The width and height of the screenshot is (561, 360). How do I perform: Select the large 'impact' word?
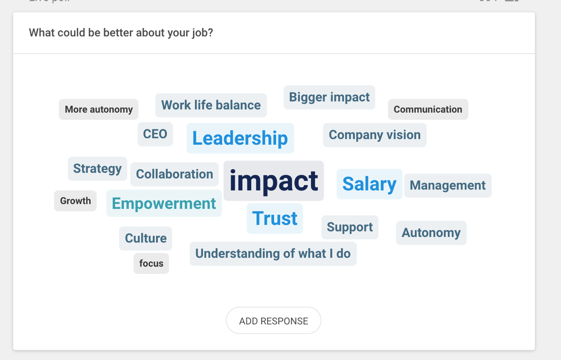click(274, 181)
